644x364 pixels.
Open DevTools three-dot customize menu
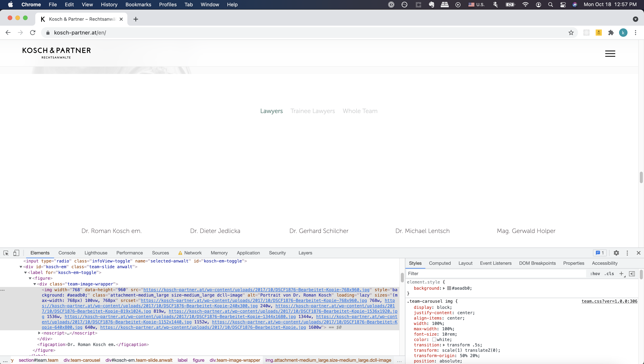[627, 253]
